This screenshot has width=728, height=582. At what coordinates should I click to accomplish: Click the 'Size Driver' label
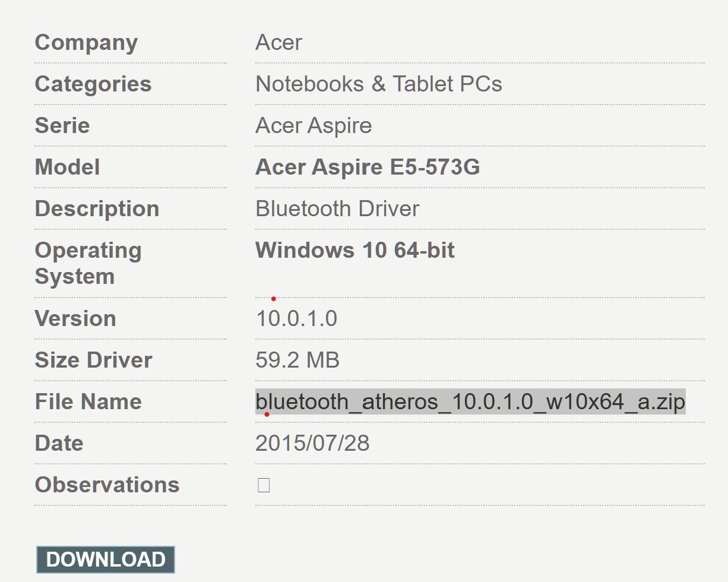tap(93, 360)
